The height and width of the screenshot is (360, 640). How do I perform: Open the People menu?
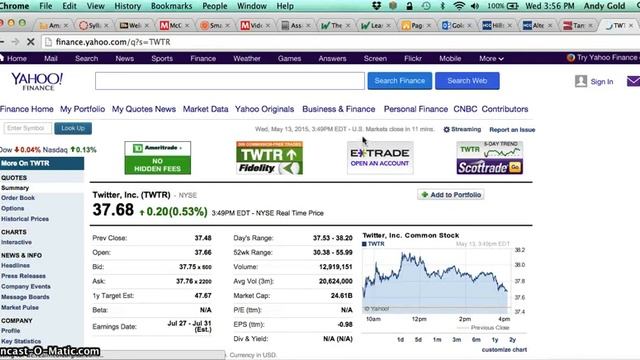click(x=215, y=6)
